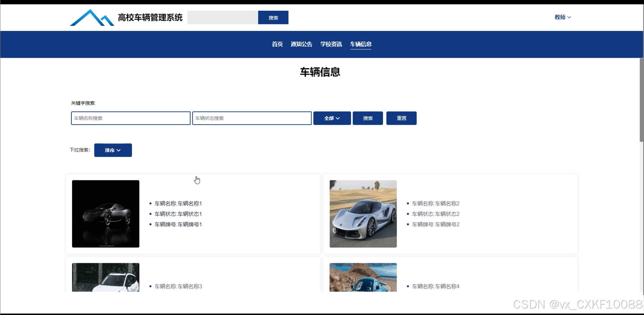644x315 pixels.
Task: Open the black car thumbnail
Action: [x=106, y=214]
